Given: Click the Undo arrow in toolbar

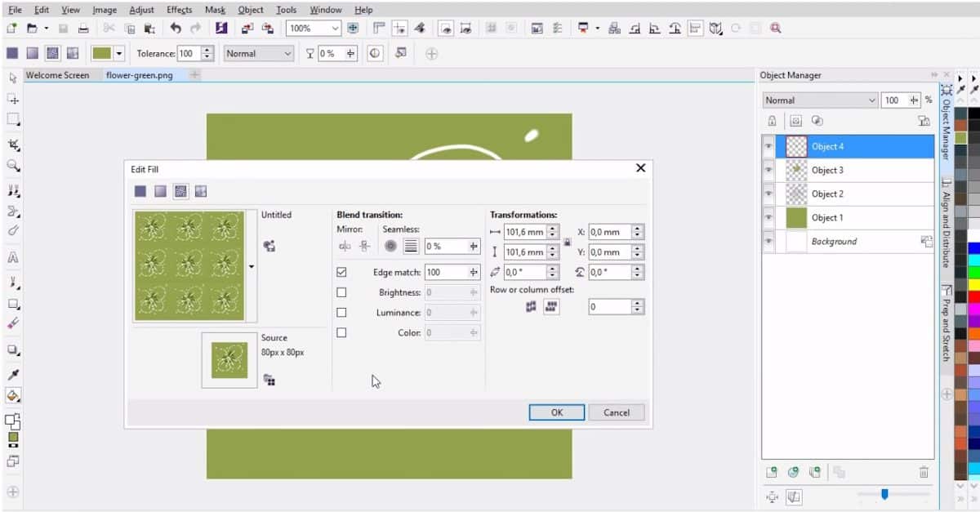Looking at the screenshot, I should pyautogui.click(x=176, y=28).
